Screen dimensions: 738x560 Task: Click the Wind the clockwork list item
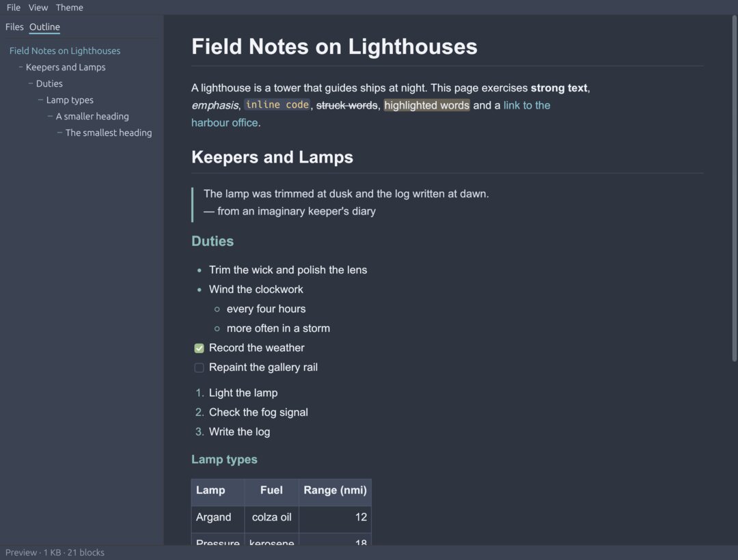256,289
